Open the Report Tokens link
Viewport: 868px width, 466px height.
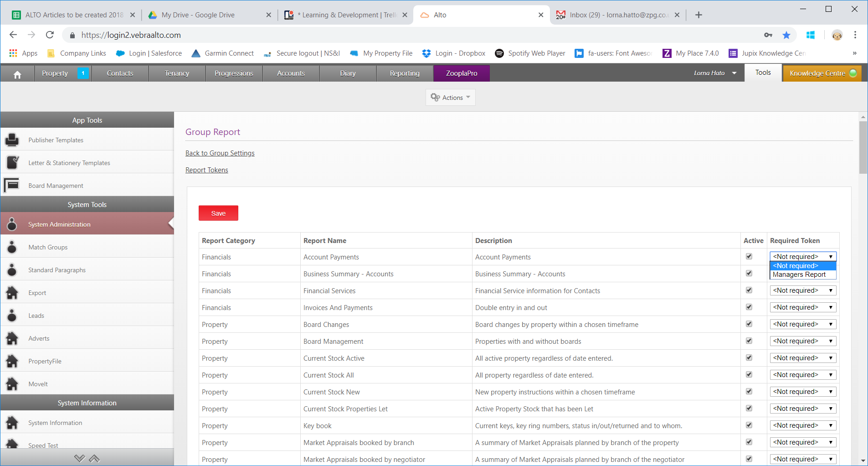tap(207, 170)
